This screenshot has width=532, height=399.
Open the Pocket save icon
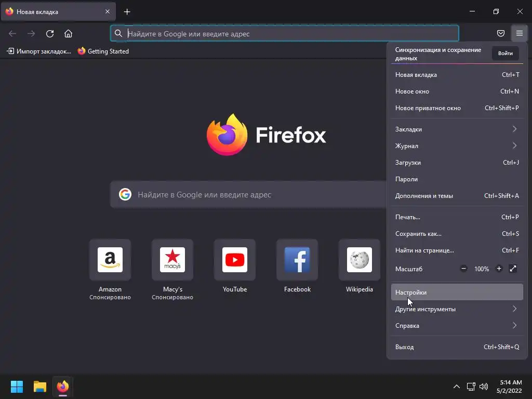click(x=501, y=33)
